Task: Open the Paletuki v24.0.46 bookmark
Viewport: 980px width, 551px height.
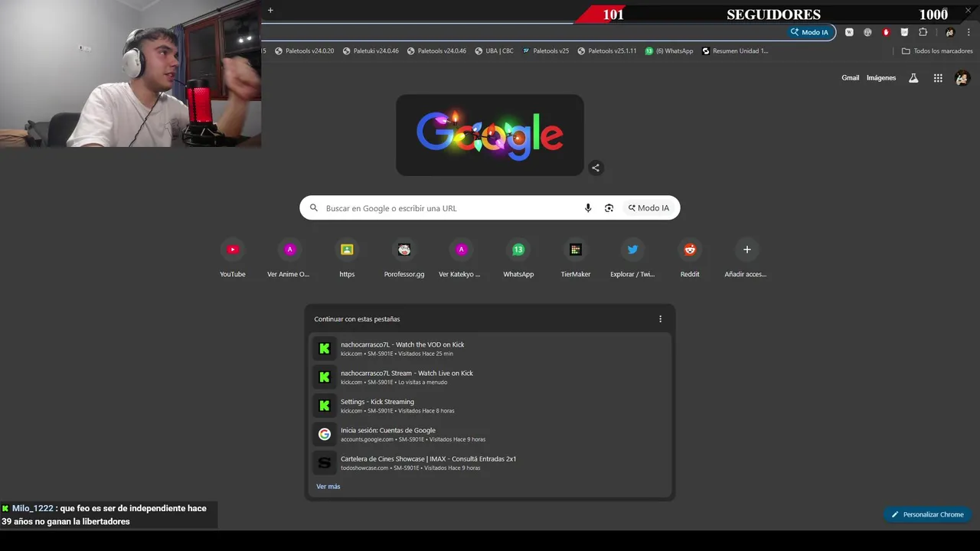Action: point(371,51)
